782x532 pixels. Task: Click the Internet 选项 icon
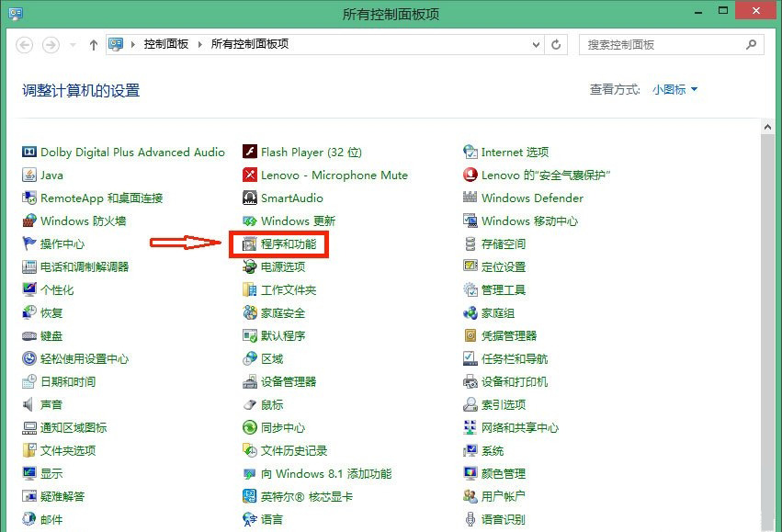[x=470, y=152]
